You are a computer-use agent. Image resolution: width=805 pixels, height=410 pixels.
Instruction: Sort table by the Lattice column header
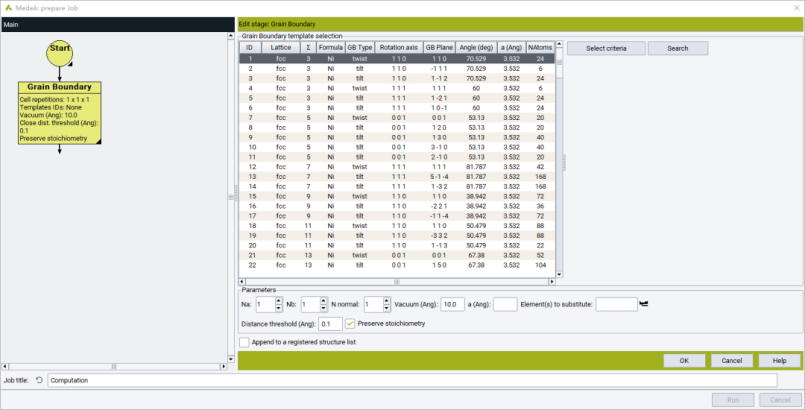(281, 47)
